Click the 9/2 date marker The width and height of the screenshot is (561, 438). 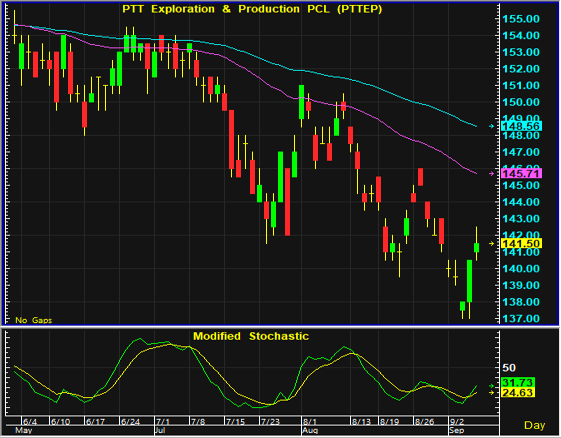click(x=457, y=422)
